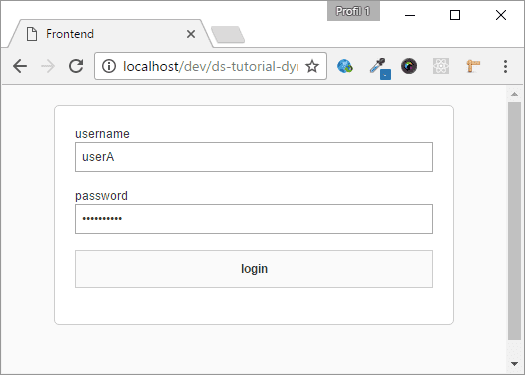Click the forward navigation arrow

pos(48,66)
